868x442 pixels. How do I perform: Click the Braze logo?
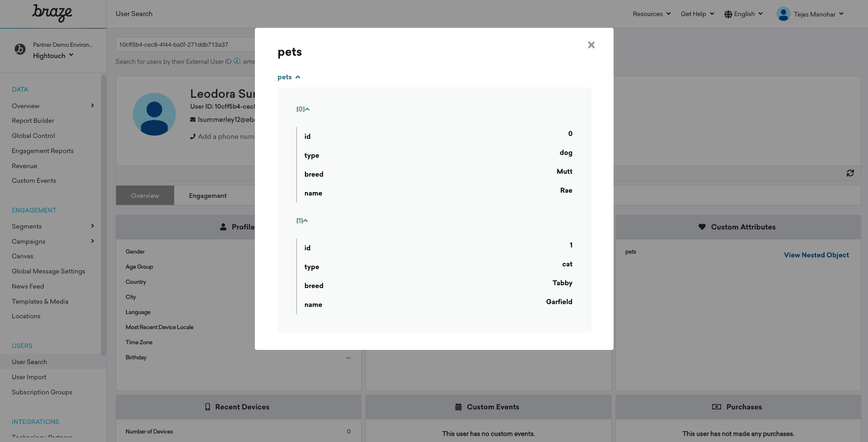(52, 13)
